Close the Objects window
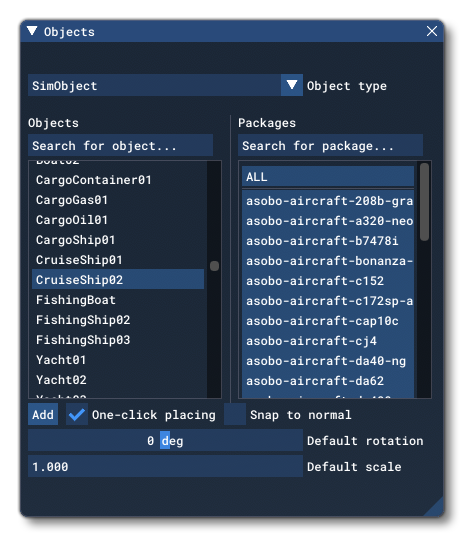The image size is (464, 537). click(432, 31)
